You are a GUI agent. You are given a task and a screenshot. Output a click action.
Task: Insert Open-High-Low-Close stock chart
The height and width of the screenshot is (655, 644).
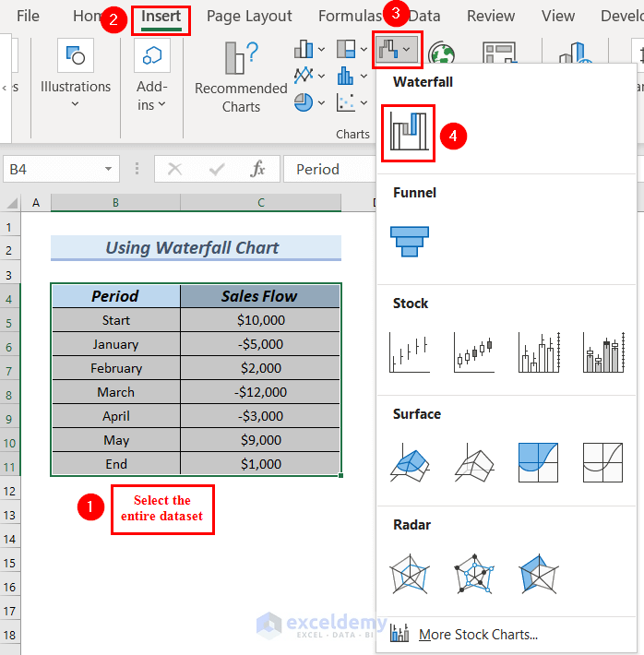pyautogui.click(x=474, y=352)
